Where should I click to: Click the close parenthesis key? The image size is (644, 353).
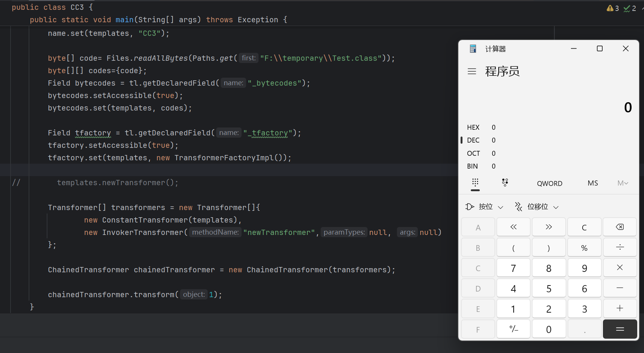(549, 247)
